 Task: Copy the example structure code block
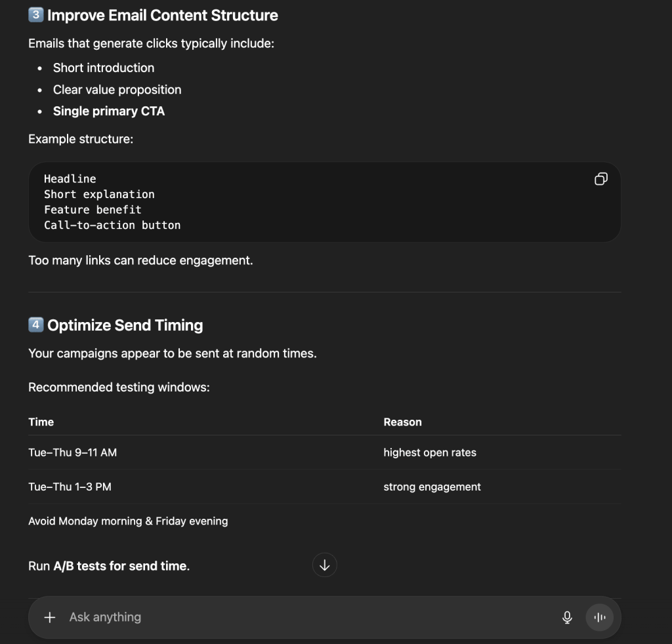600,179
